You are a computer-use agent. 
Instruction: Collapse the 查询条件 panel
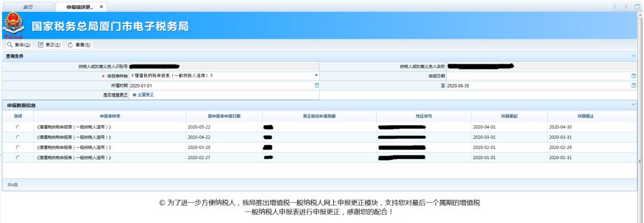click(x=634, y=56)
